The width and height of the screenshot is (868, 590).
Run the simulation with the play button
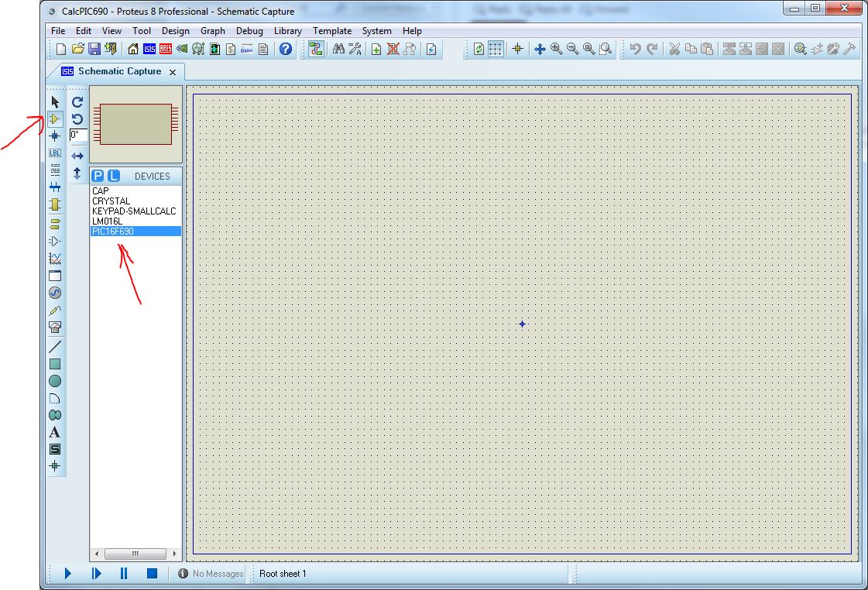pos(67,573)
